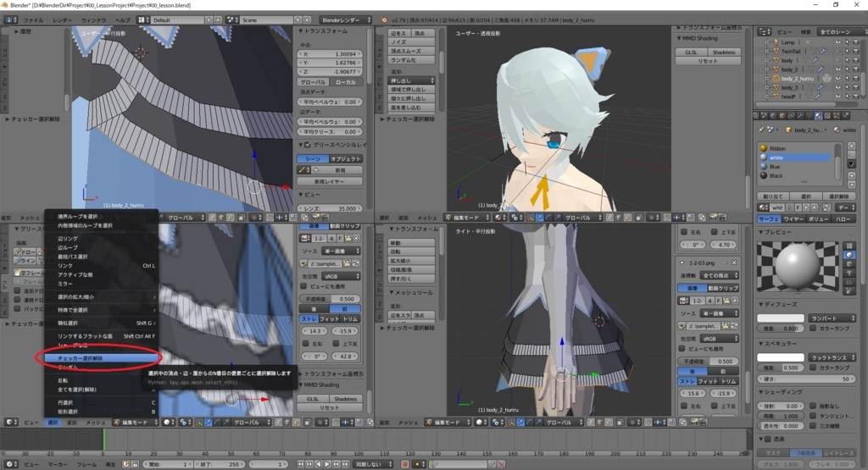Choose 辺ループ in the select menu
This screenshot has height=470, width=868.
(101, 248)
